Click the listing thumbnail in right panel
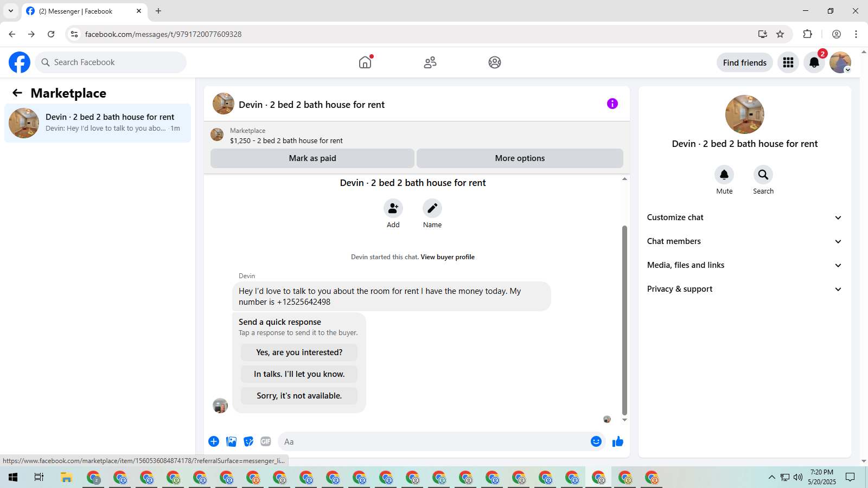The image size is (868, 488). [x=745, y=114]
